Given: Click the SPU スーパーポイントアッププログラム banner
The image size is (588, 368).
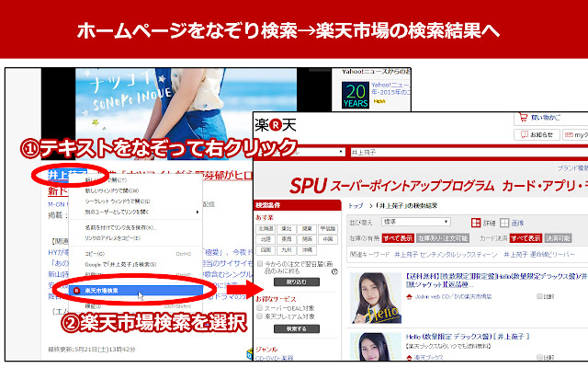Looking at the screenshot, I should click(x=421, y=186).
